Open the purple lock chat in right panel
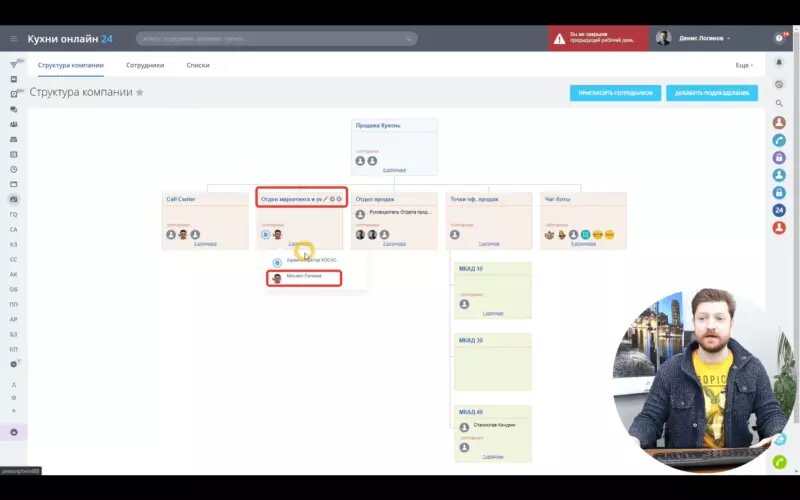 pos(779,157)
